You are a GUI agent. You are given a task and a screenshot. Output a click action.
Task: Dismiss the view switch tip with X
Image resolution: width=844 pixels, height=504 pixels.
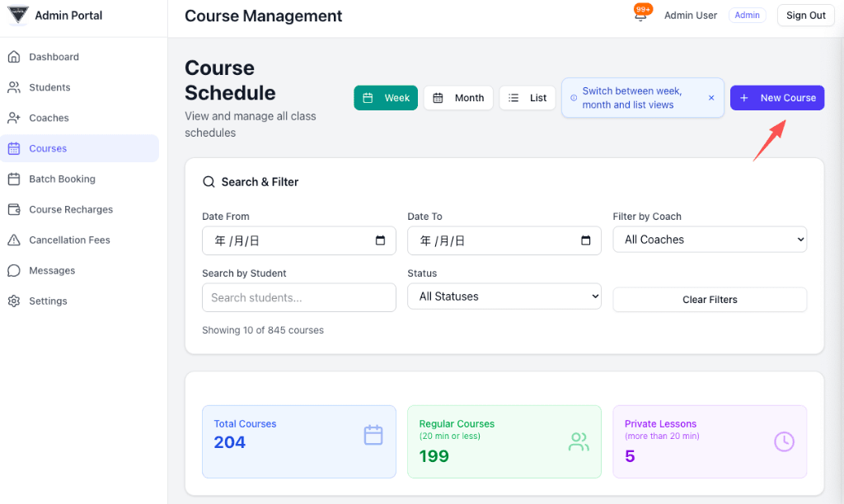coord(711,98)
